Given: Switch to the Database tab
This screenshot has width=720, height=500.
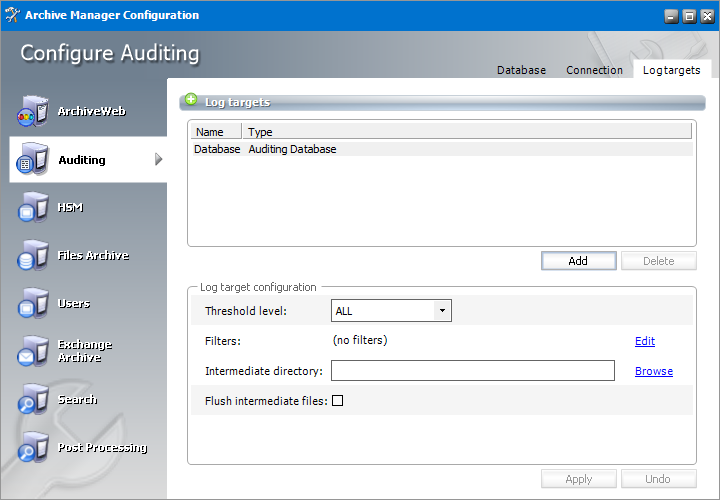Looking at the screenshot, I should [x=521, y=70].
